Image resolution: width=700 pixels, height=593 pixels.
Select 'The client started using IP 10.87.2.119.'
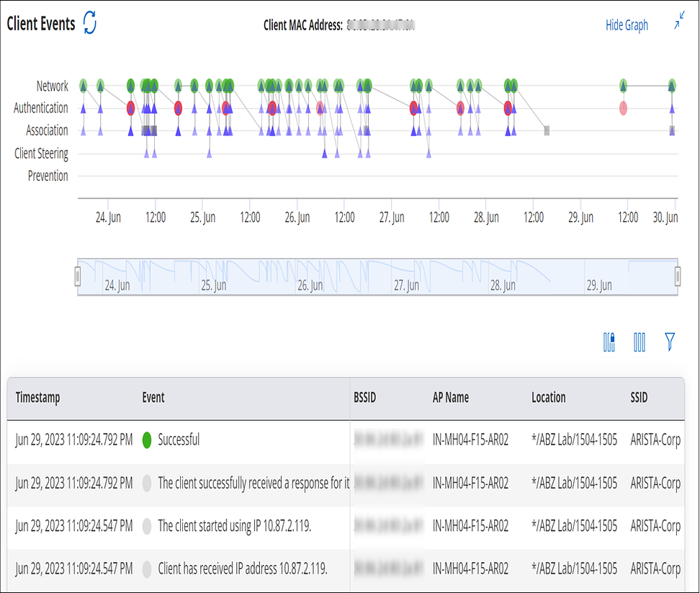pyautogui.click(x=234, y=526)
